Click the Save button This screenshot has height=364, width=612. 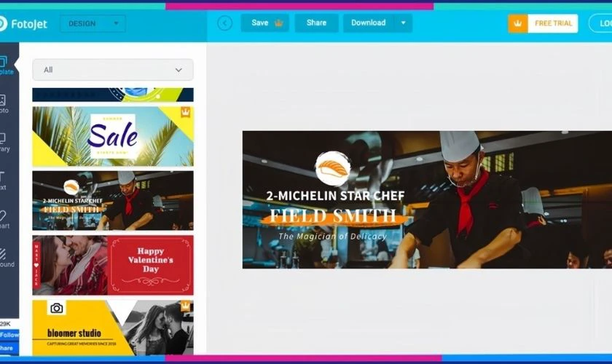pos(264,23)
